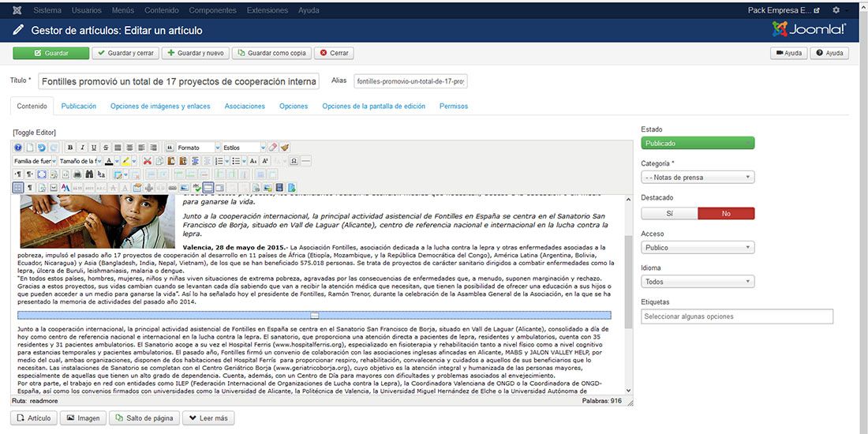
Task: Click the yellow highlight color swatch
Action: pyautogui.click(x=125, y=161)
